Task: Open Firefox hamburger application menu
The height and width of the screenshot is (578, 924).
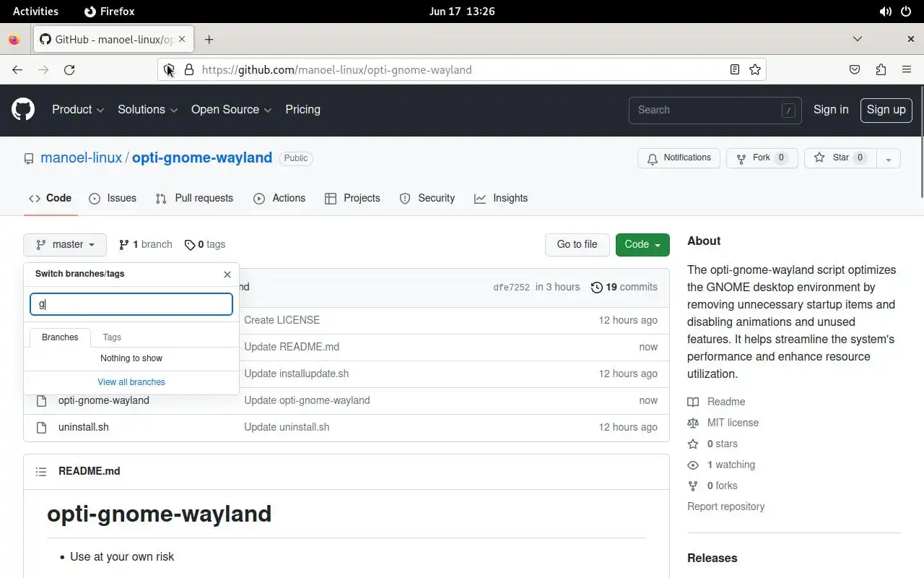Action: click(907, 69)
